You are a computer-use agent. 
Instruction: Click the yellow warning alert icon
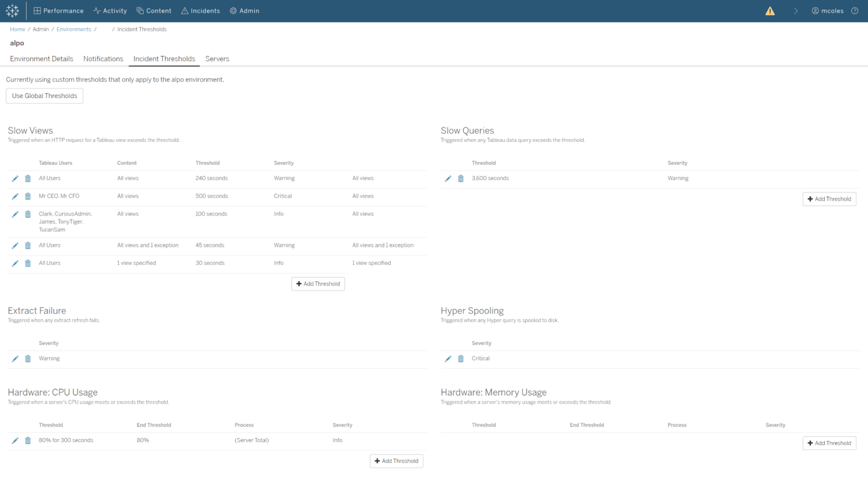(x=770, y=11)
